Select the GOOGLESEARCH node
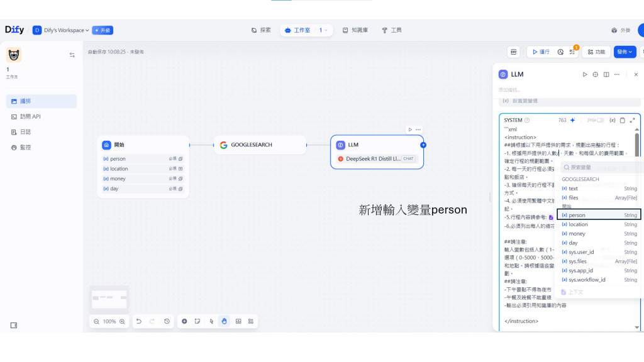 pos(260,145)
